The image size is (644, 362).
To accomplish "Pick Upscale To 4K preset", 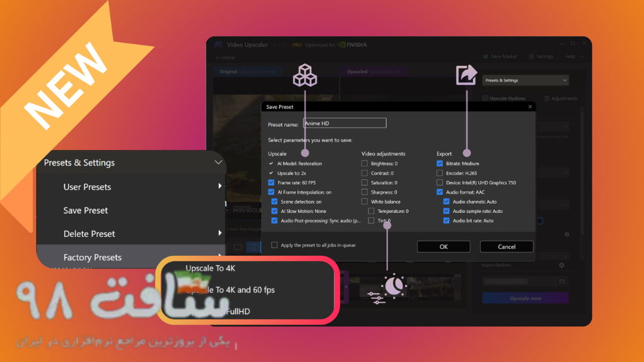I will [x=210, y=268].
